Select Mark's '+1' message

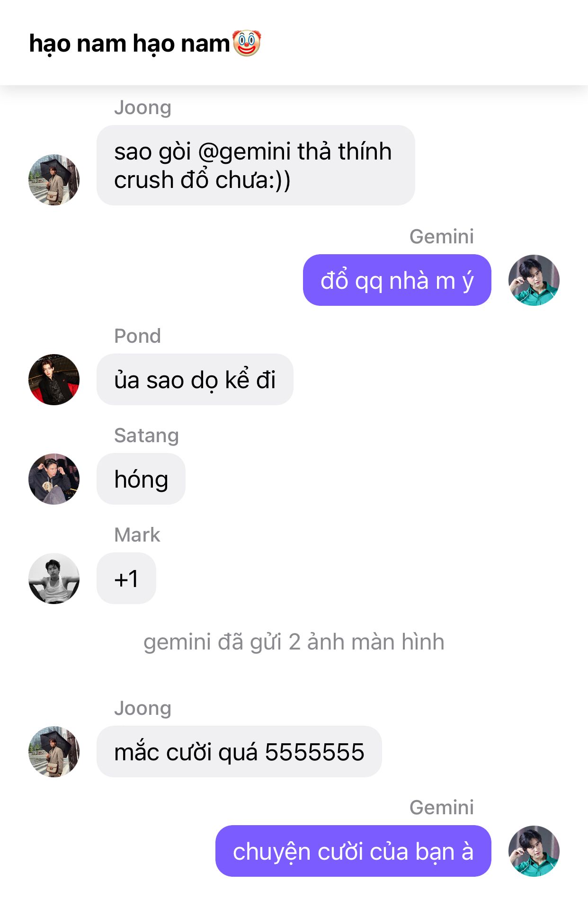pyautogui.click(x=126, y=579)
